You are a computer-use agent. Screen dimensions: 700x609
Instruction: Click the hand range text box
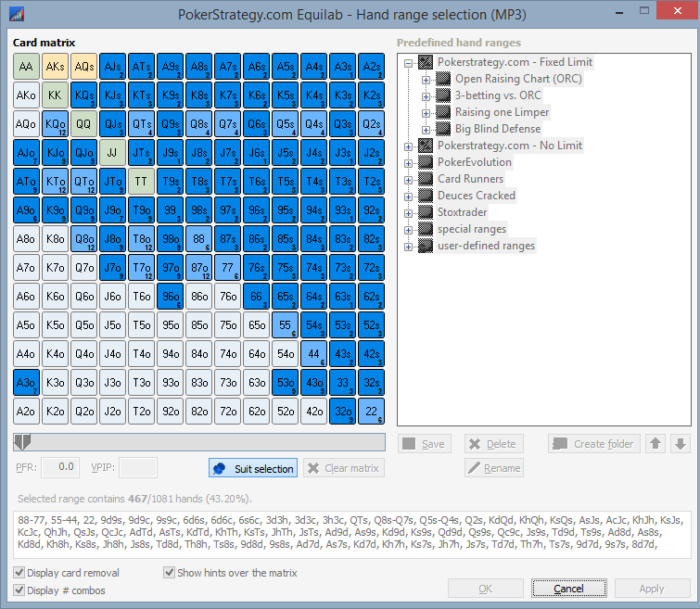pos(351,535)
